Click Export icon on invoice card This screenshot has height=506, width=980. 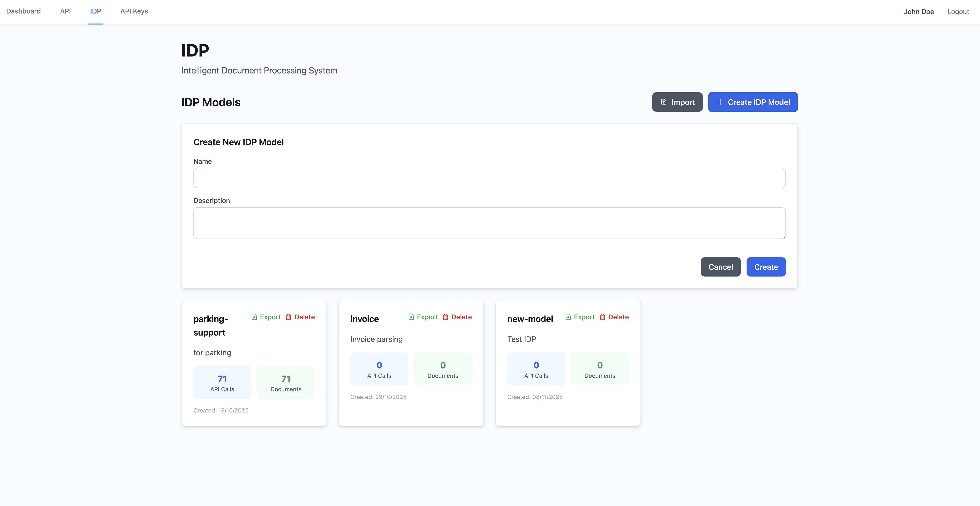click(x=411, y=317)
